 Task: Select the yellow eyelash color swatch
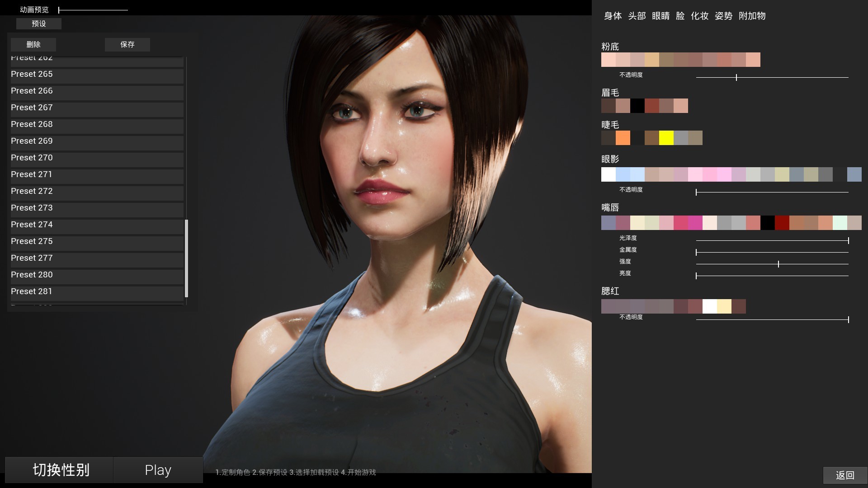tap(666, 138)
